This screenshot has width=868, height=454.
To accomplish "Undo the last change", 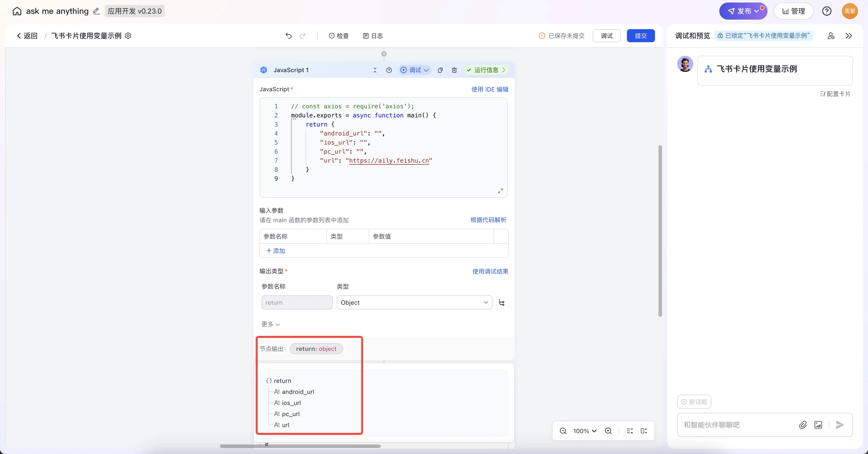I will point(288,36).
